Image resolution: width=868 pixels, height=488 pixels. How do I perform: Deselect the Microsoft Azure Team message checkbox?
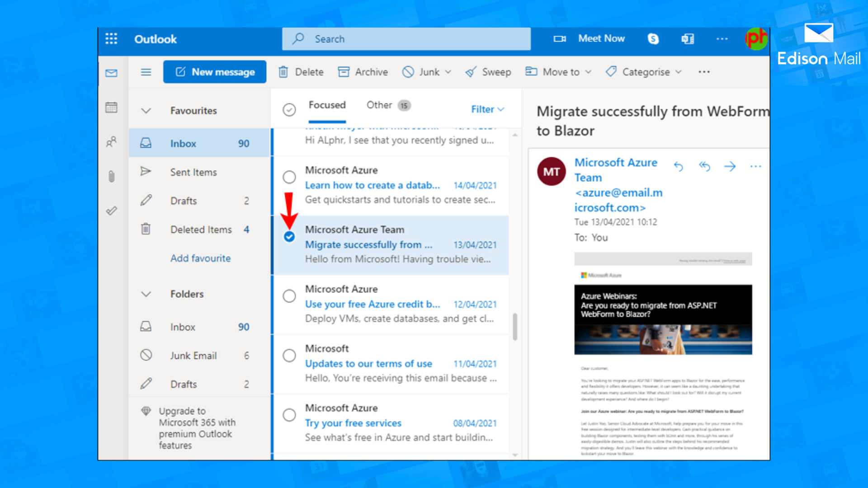289,236
